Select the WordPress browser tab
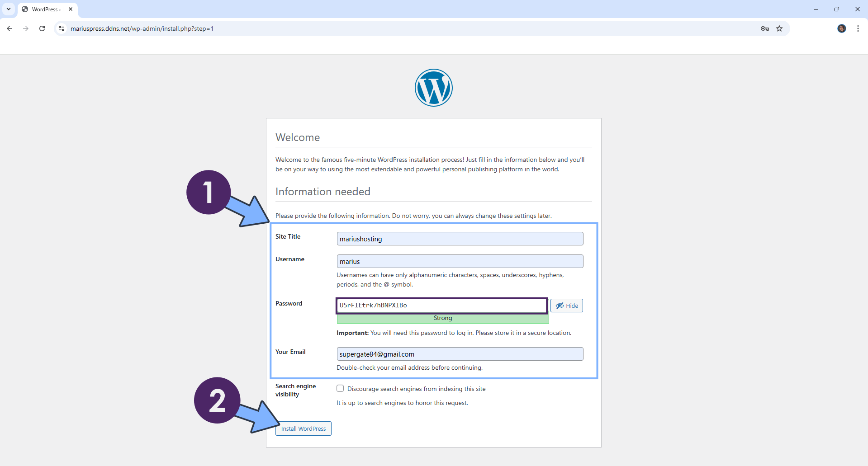Image resolution: width=868 pixels, height=466 pixels. (47, 9)
